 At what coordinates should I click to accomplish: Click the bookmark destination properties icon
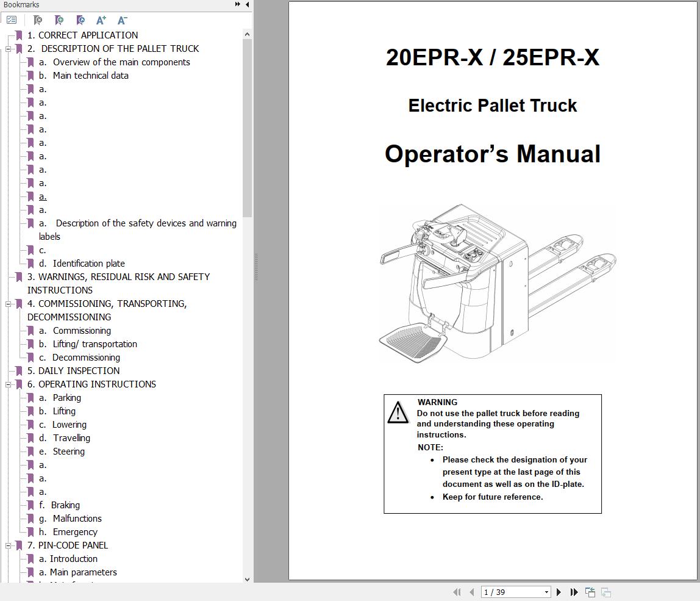tap(80, 20)
